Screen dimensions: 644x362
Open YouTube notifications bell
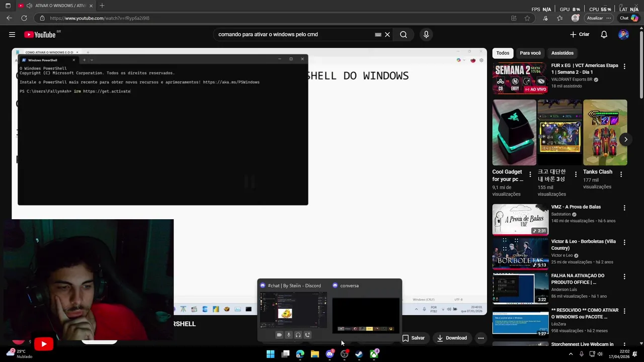(604, 35)
